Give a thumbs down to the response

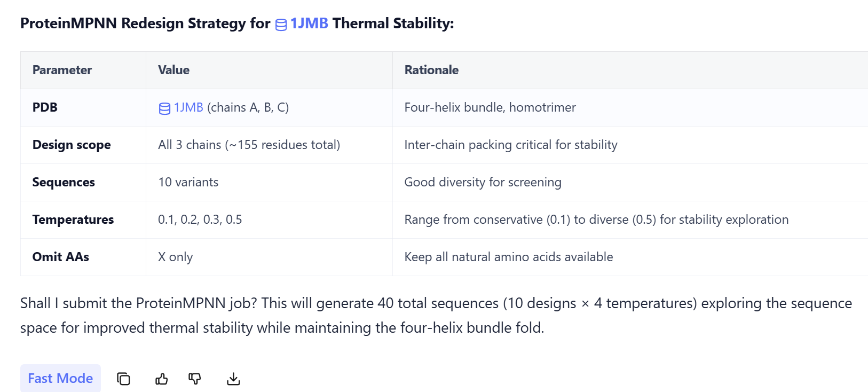click(195, 379)
